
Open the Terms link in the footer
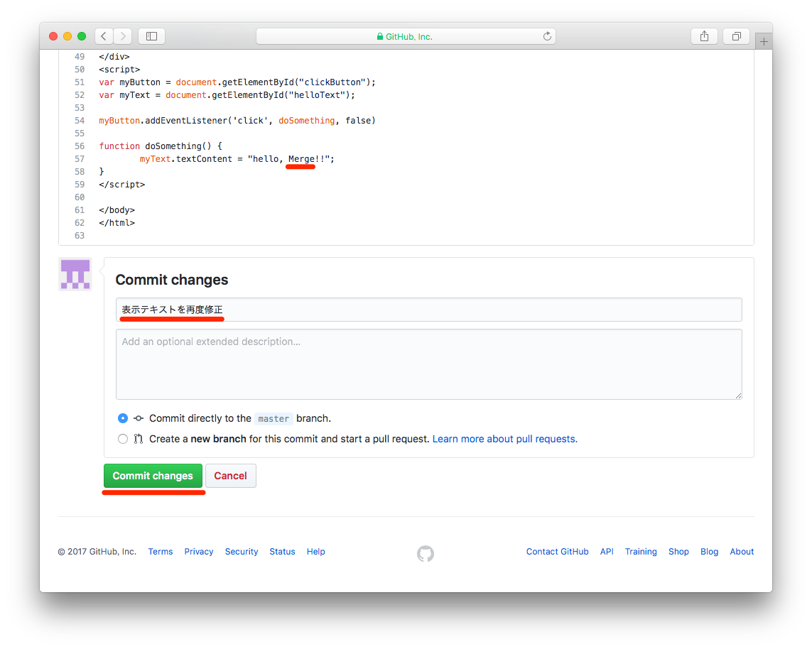tap(161, 552)
